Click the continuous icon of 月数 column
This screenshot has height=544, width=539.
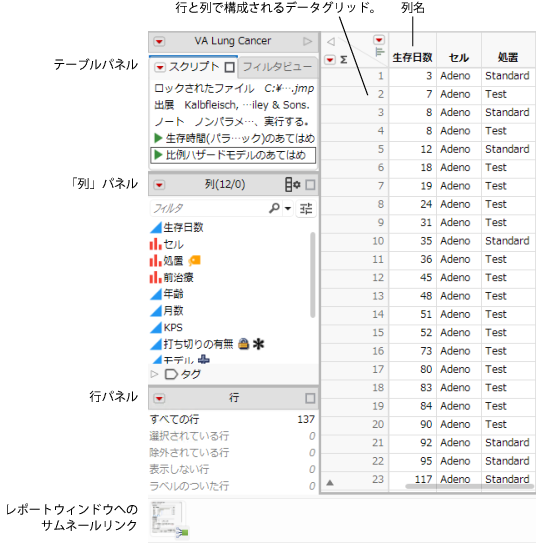pos(156,311)
